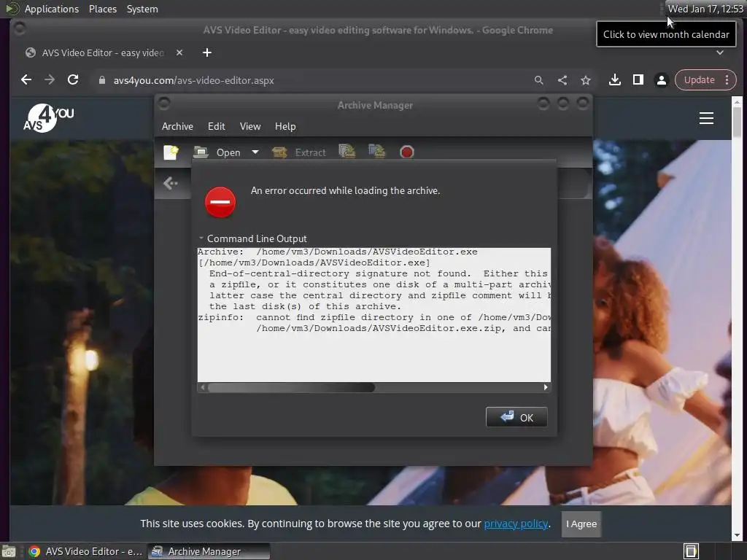Click the AVS4YOU logo
This screenshot has width=747, height=560.
pos(49,117)
